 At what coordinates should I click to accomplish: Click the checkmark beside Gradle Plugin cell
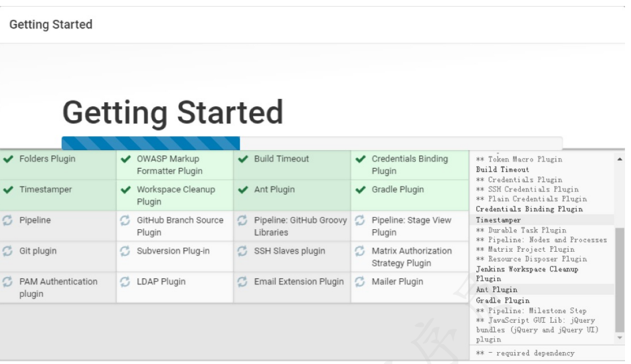point(360,190)
